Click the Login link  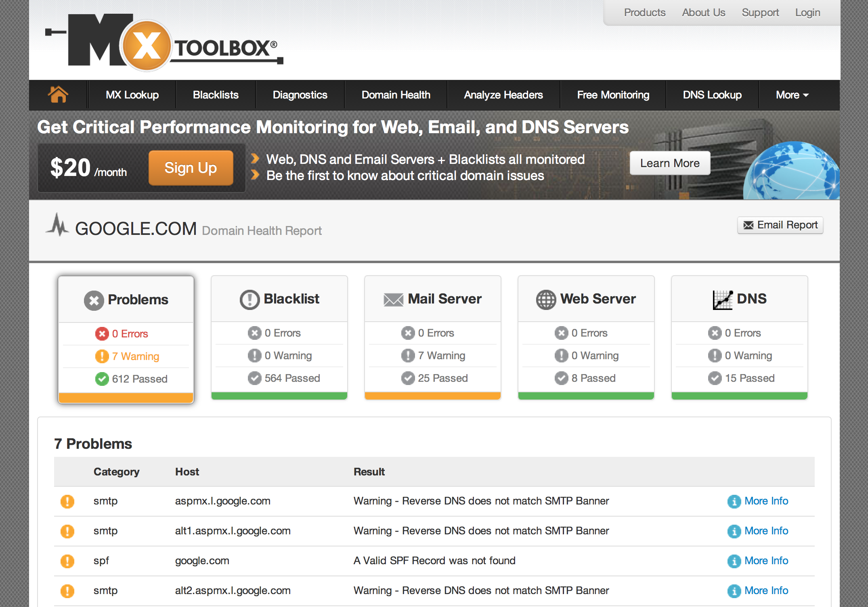click(807, 12)
